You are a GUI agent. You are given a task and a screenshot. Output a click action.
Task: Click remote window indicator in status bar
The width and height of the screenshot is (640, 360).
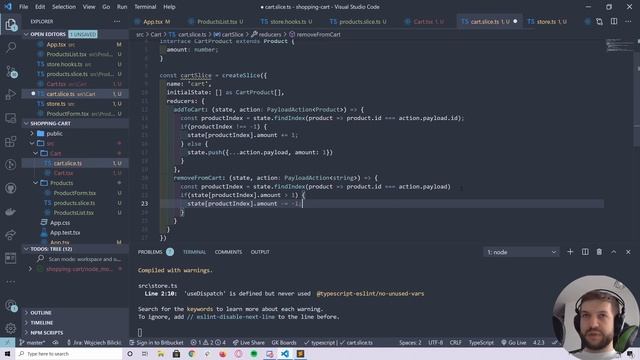tap(7, 342)
